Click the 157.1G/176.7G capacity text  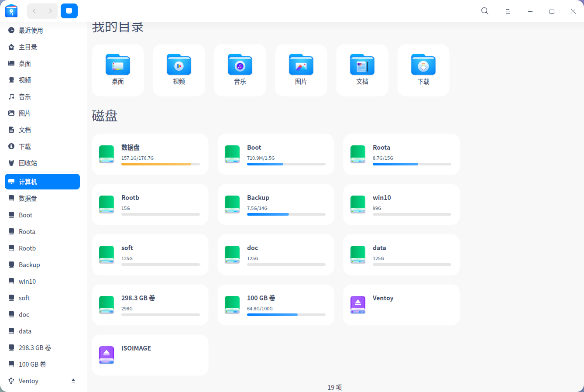click(x=137, y=158)
